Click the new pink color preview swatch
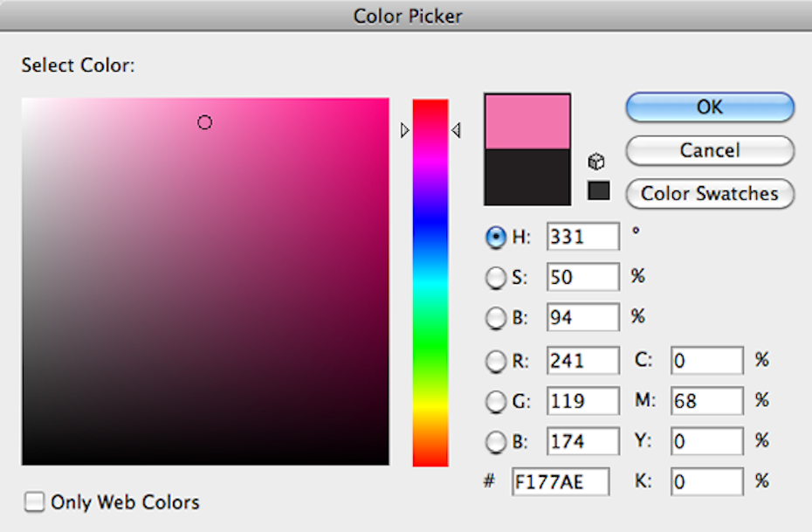 coord(527,121)
